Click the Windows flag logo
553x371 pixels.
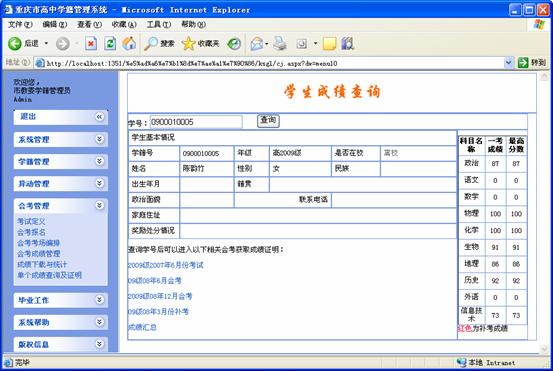(x=539, y=24)
